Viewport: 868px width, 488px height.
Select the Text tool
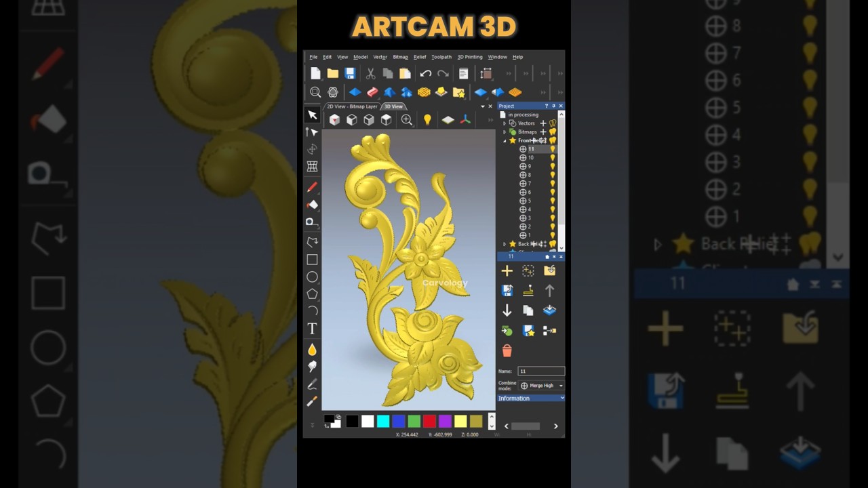point(312,329)
